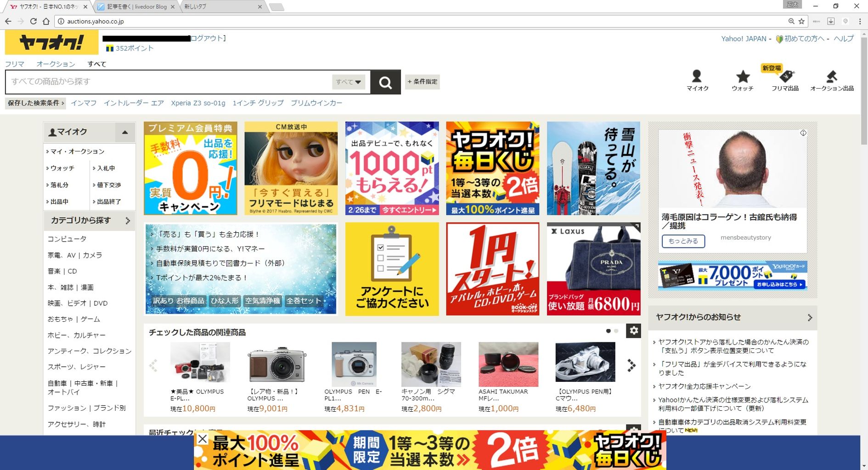Close the bottom banner ad
Screen dimensions: 868x470
(202, 439)
